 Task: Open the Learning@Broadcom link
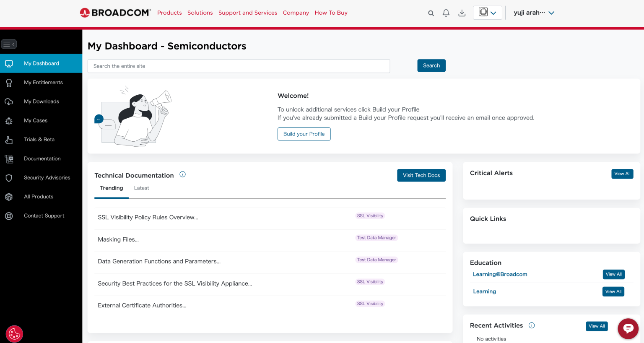click(x=500, y=274)
